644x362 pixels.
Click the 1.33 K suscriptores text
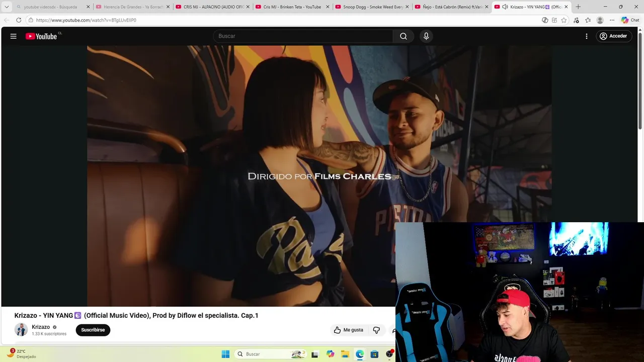(x=49, y=334)
